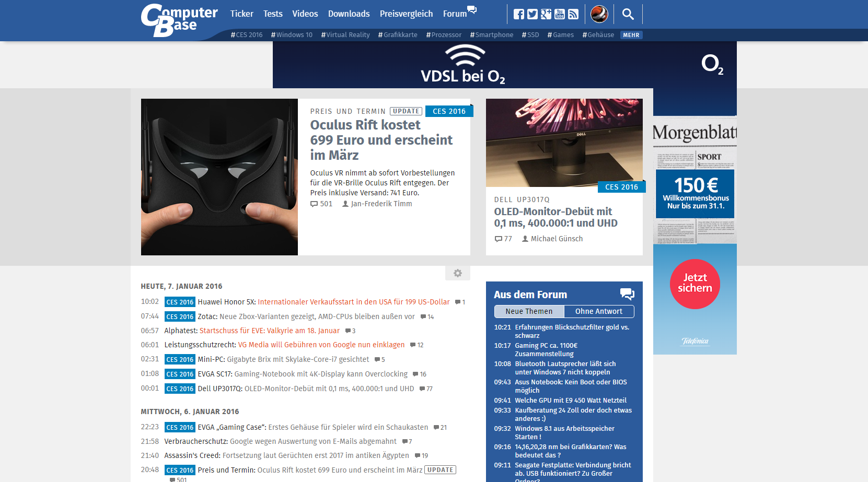The image size is (868, 482).
Task: Open the YouTube social icon
Action: pyautogui.click(x=560, y=14)
